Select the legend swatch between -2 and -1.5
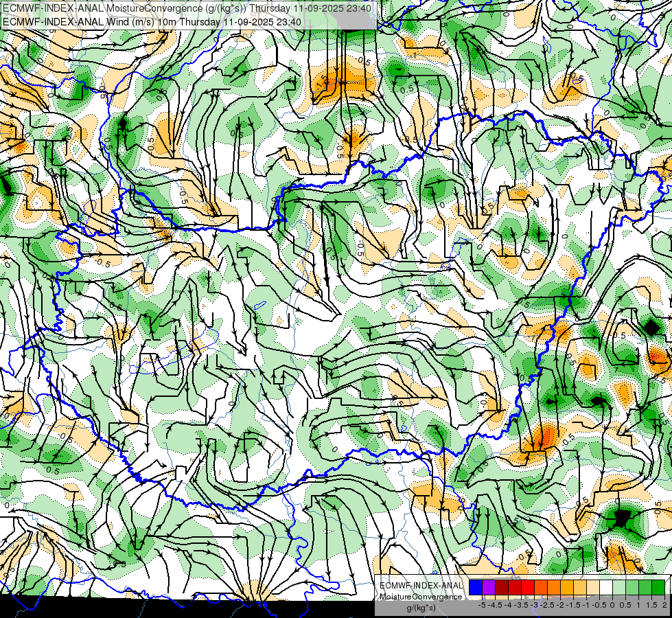672x618 pixels. pos(567,587)
